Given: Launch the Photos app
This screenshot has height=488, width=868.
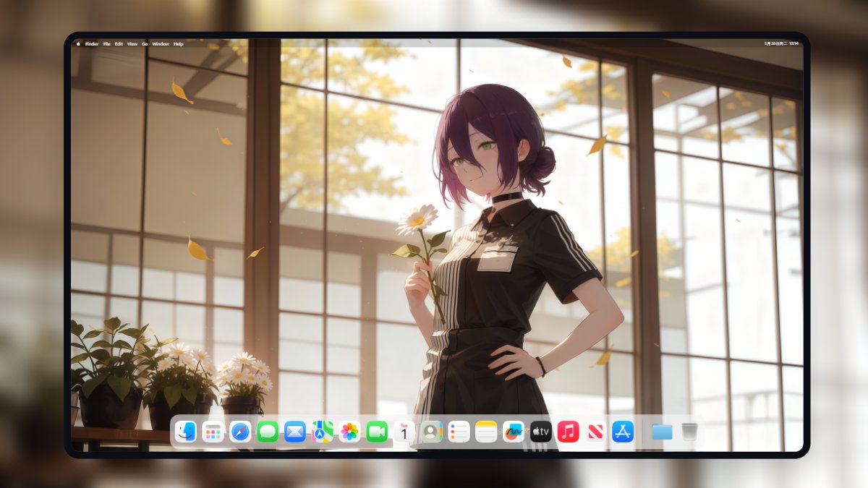Looking at the screenshot, I should 348,432.
